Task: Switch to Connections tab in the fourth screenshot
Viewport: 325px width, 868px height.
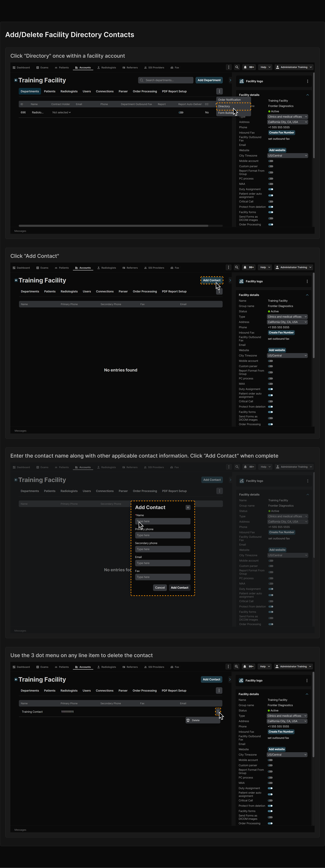Action: coord(104,690)
